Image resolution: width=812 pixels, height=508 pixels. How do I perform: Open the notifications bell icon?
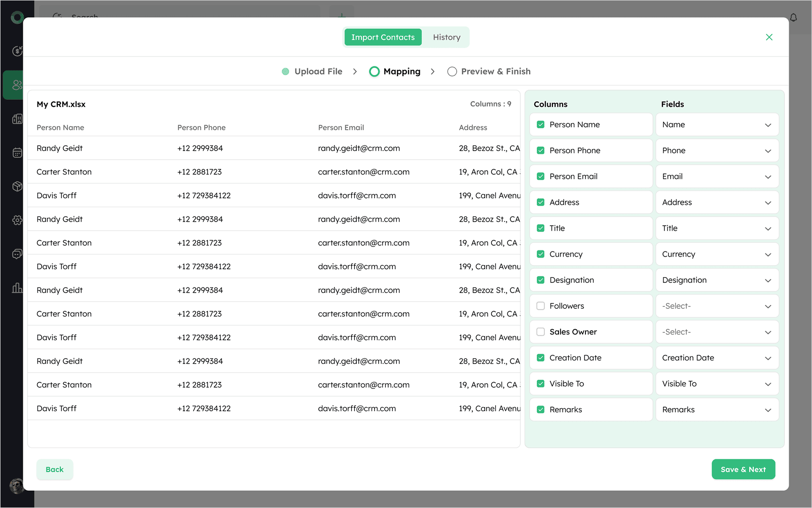coord(793,17)
